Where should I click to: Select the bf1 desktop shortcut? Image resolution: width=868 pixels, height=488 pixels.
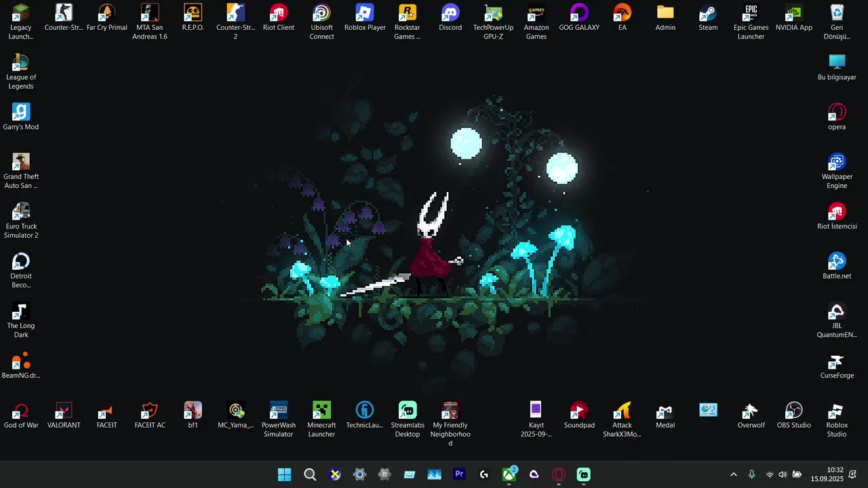[193, 415]
